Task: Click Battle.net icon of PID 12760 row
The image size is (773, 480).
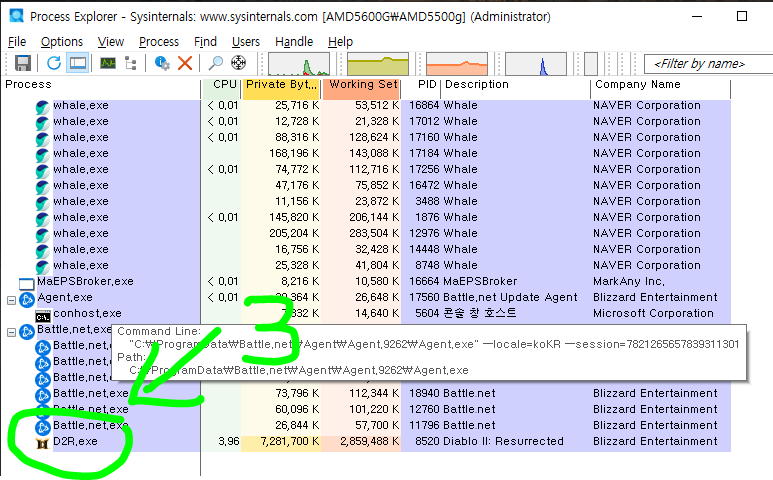Action: [43, 411]
